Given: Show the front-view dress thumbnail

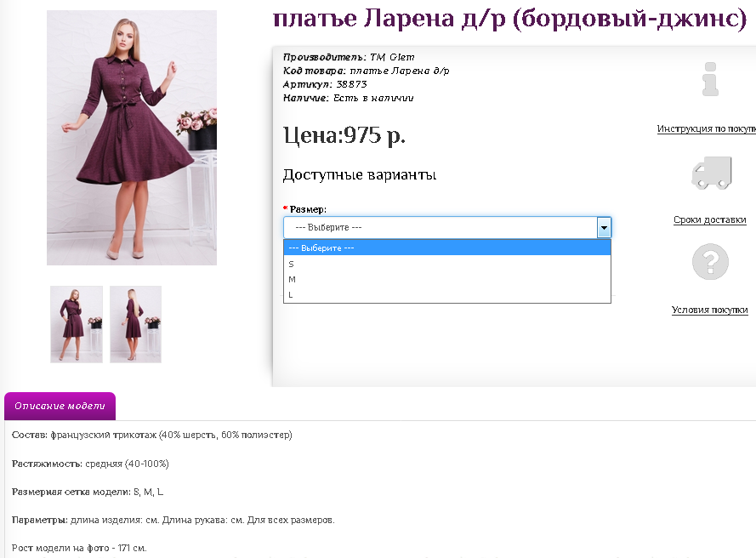Looking at the screenshot, I should pos(77,324).
